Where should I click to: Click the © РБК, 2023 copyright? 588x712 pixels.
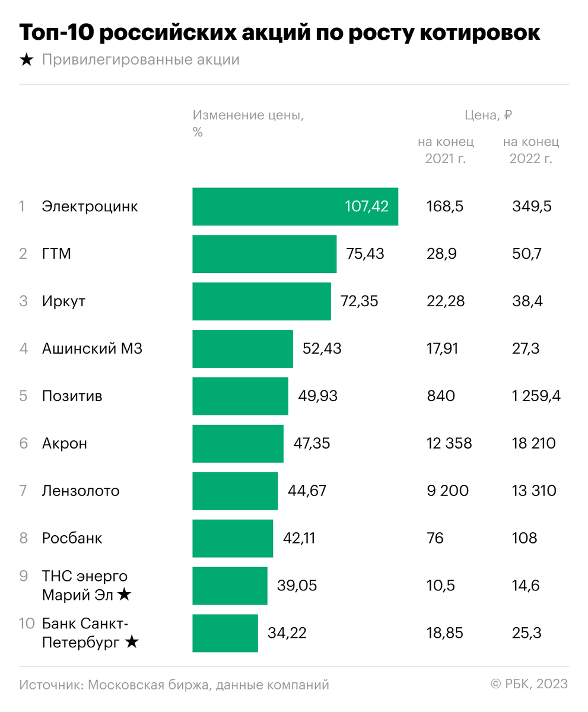pyautogui.click(x=529, y=684)
